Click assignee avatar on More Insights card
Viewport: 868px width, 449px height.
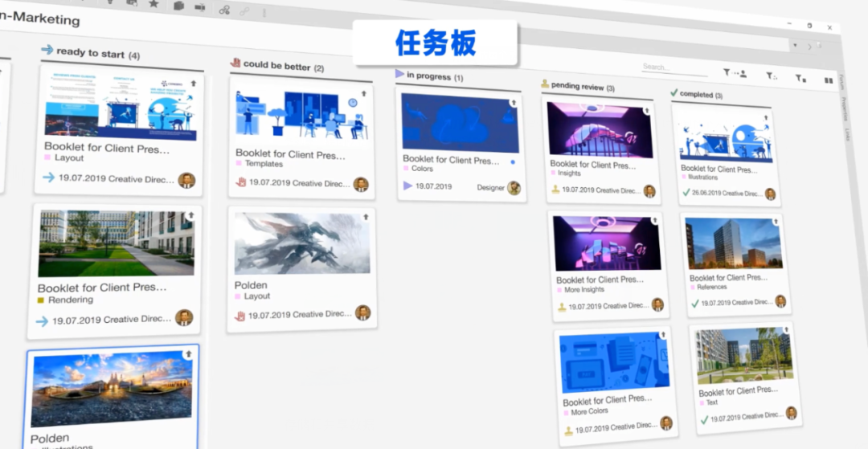657,304
